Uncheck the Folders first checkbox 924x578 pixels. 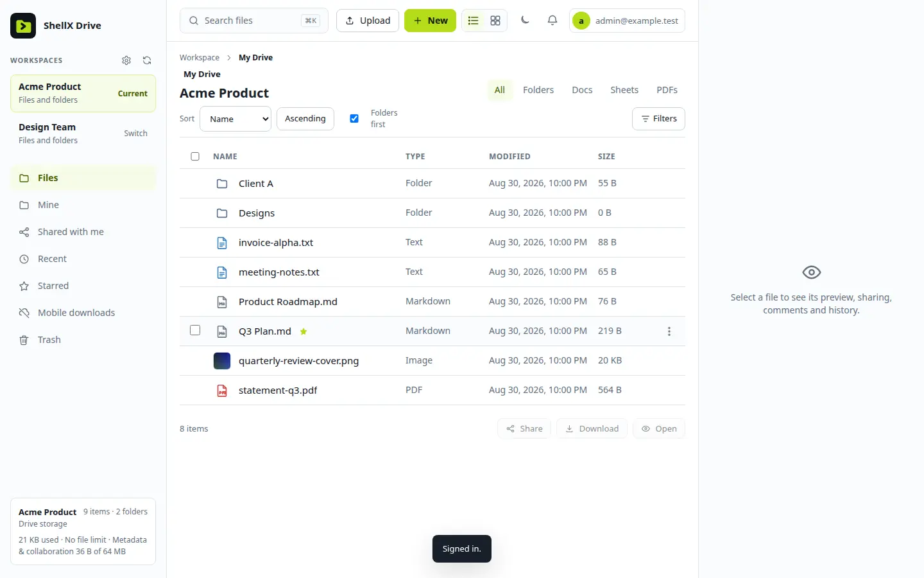click(354, 118)
